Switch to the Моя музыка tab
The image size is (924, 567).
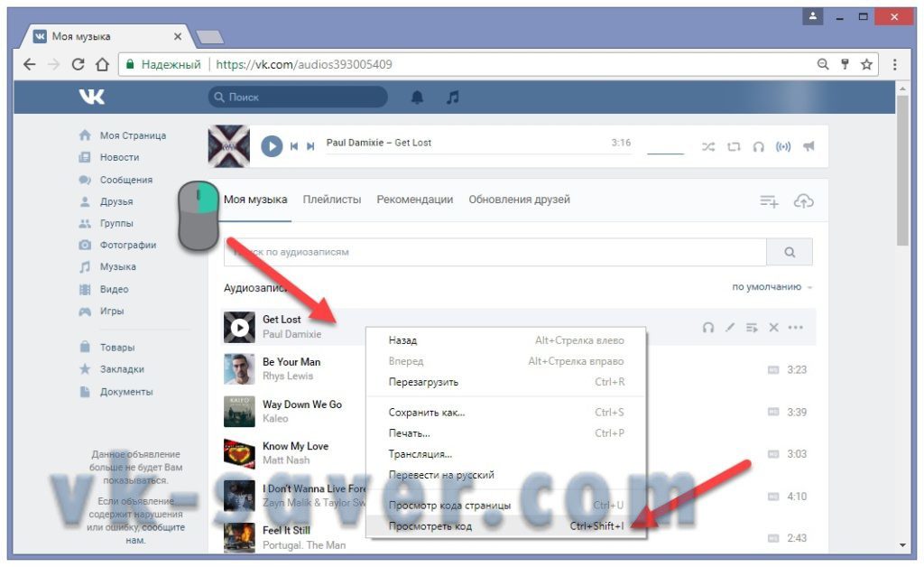coord(255,200)
